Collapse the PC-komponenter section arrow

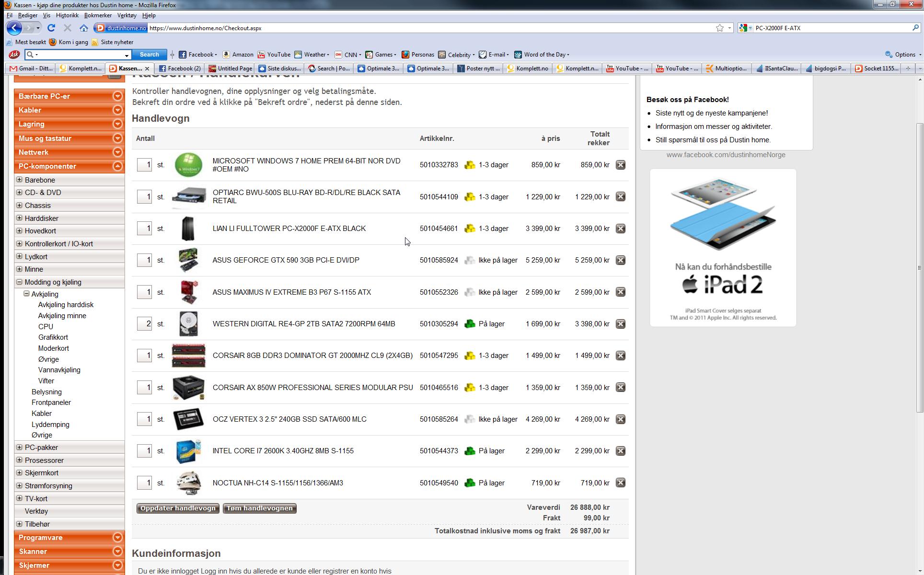click(x=117, y=166)
